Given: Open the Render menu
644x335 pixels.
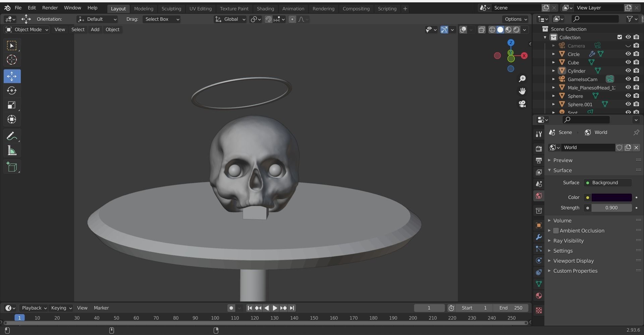Looking at the screenshot, I should 50,8.
